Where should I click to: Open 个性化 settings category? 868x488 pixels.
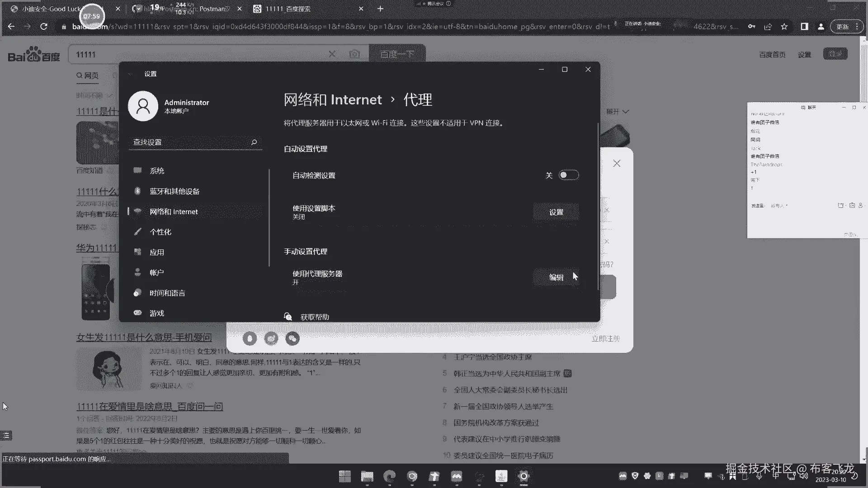coord(160,232)
